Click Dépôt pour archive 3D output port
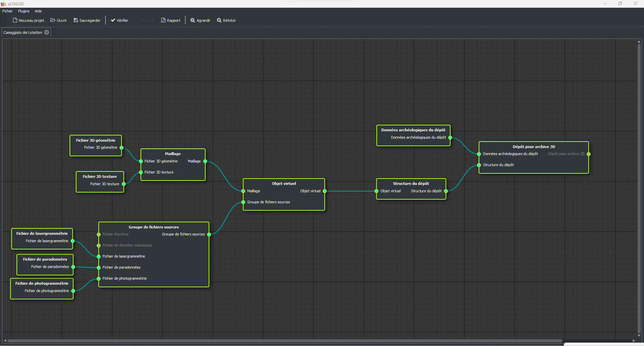644x346 pixels. point(589,154)
